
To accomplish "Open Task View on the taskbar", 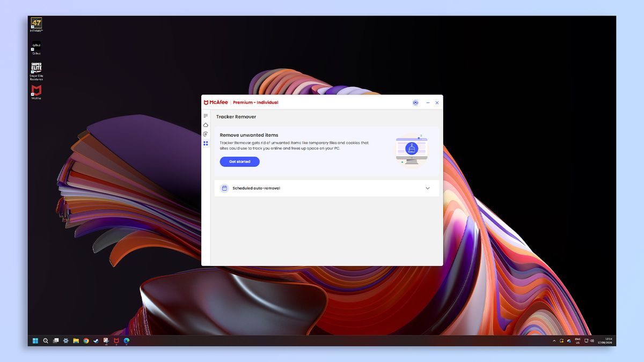I will pyautogui.click(x=56, y=341).
